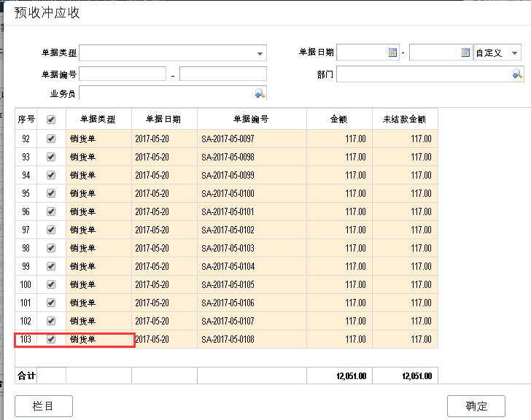Click the 栏目 button
Viewport: 531px width, 420px height.
click(44, 406)
